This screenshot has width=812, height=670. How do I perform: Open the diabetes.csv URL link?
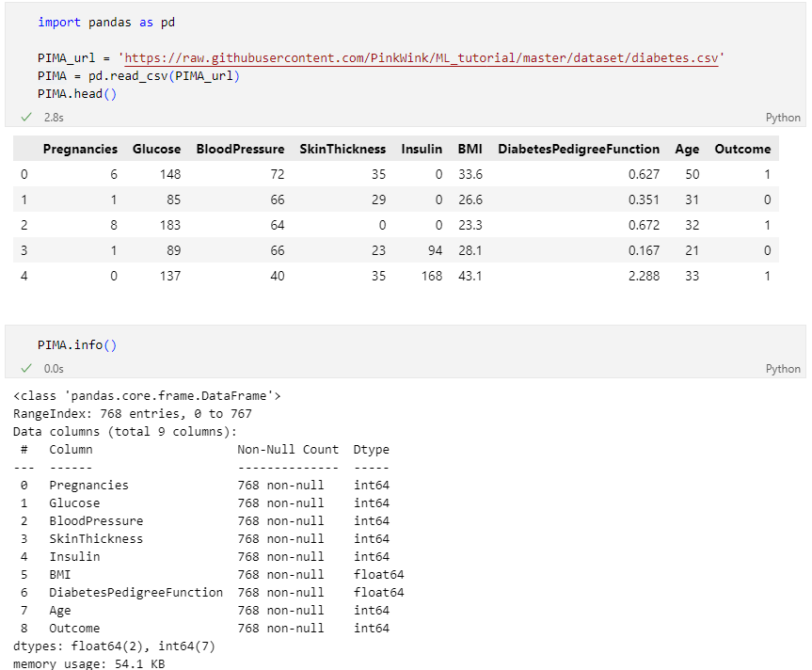[x=421, y=58]
